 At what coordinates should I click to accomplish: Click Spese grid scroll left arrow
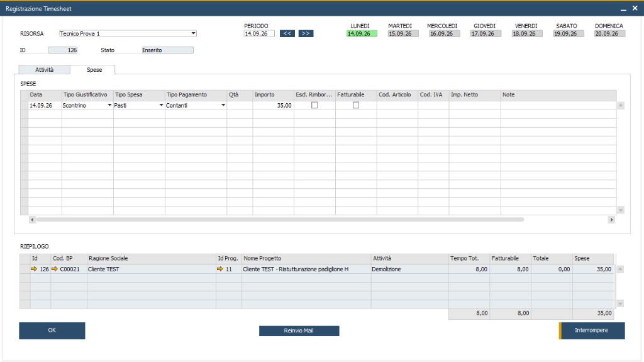coord(32,220)
